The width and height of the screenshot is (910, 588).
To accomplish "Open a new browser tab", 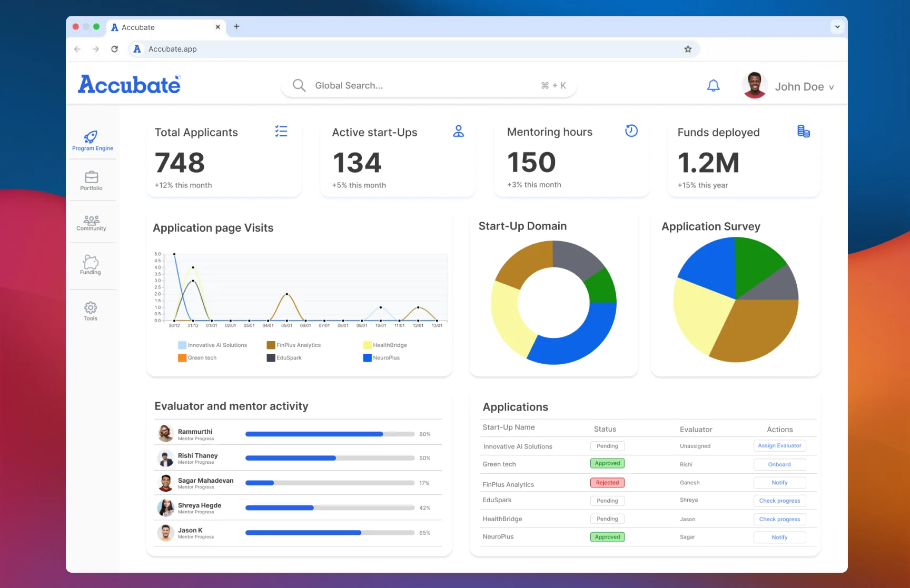I will 236,27.
